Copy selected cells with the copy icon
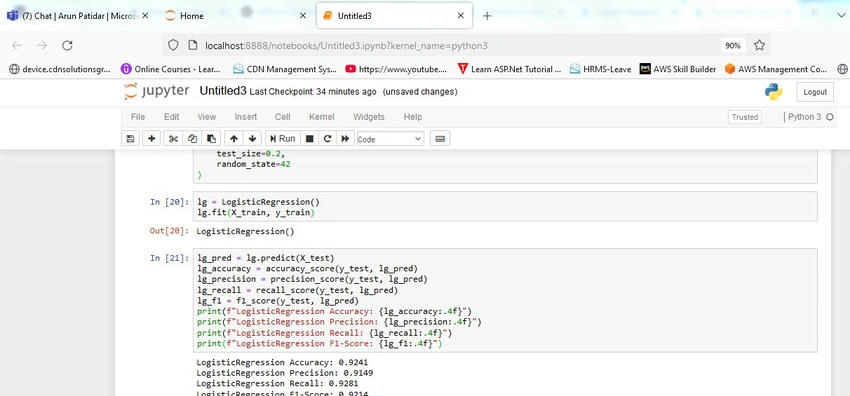The width and height of the screenshot is (850, 396). [192, 139]
